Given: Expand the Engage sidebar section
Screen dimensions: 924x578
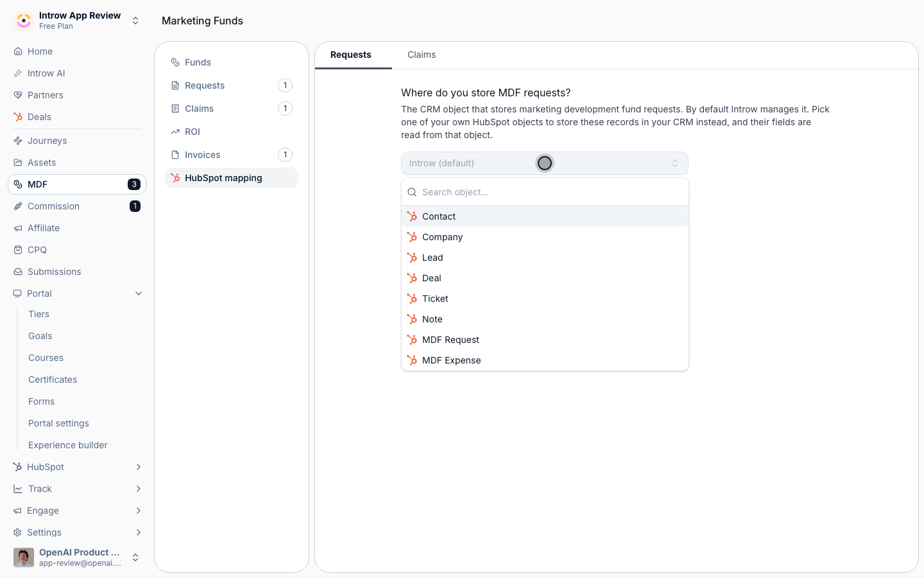Looking at the screenshot, I should (139, 511).
